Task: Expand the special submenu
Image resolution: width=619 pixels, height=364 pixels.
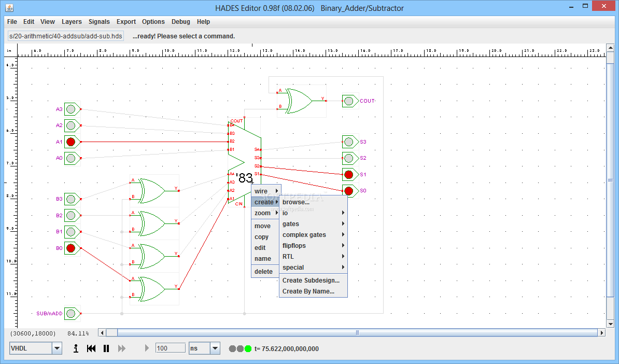Action: (x=313, y=267)
